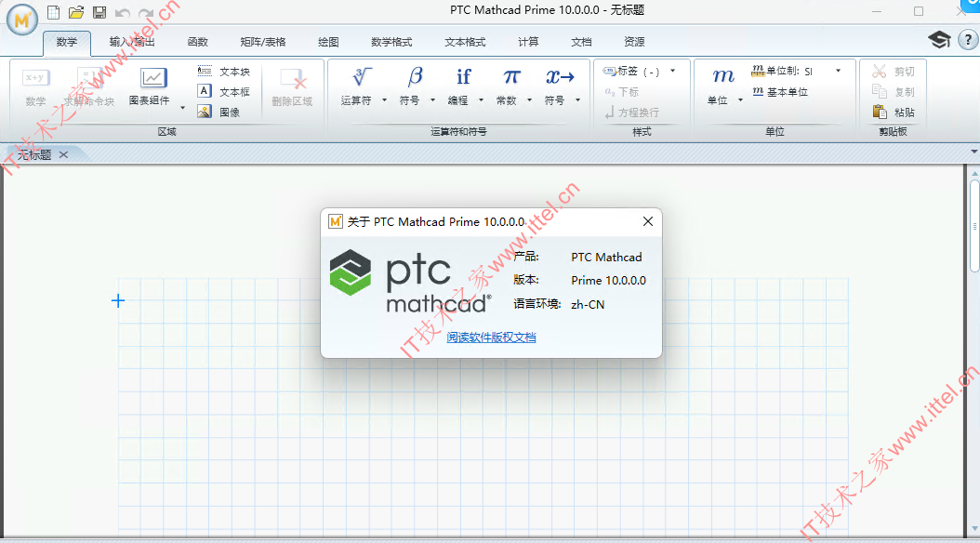980x543 pixels.
Task: Copy (复制) in clipboard group
Action: (x=894, y=92)
